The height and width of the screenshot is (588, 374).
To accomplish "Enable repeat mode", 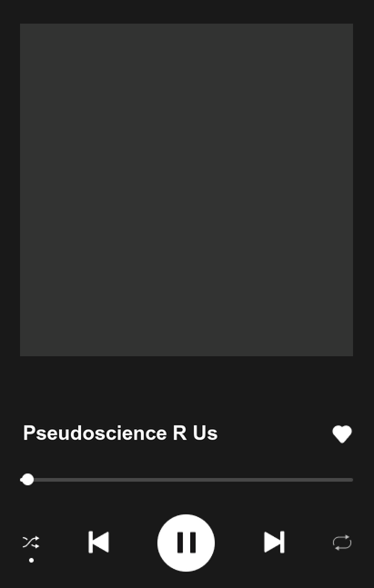I will pos(342,543).
